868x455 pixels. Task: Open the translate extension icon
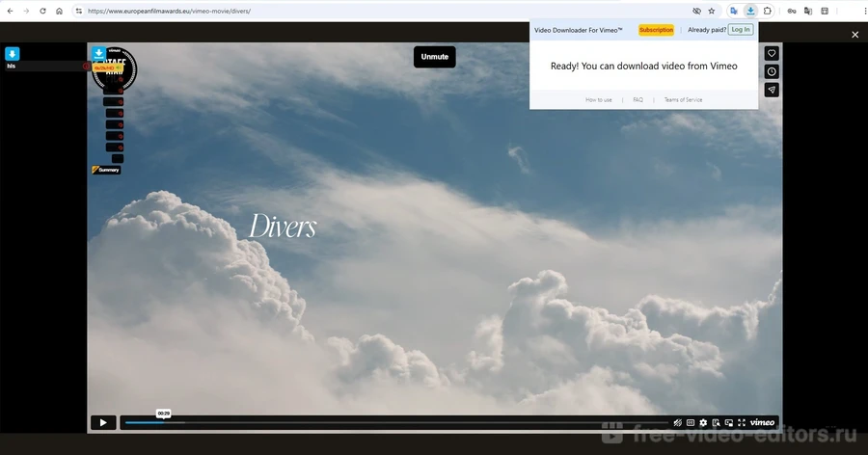734,11
